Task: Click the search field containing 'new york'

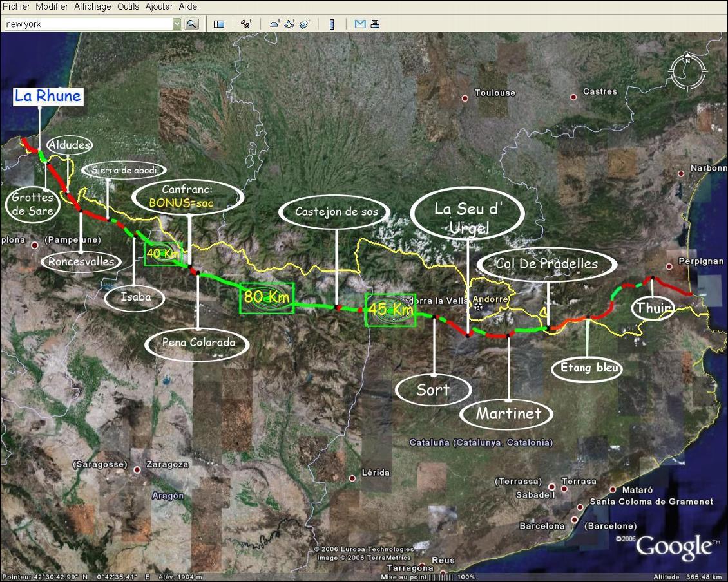Action: pyautogui.click(x=88, y=24)
